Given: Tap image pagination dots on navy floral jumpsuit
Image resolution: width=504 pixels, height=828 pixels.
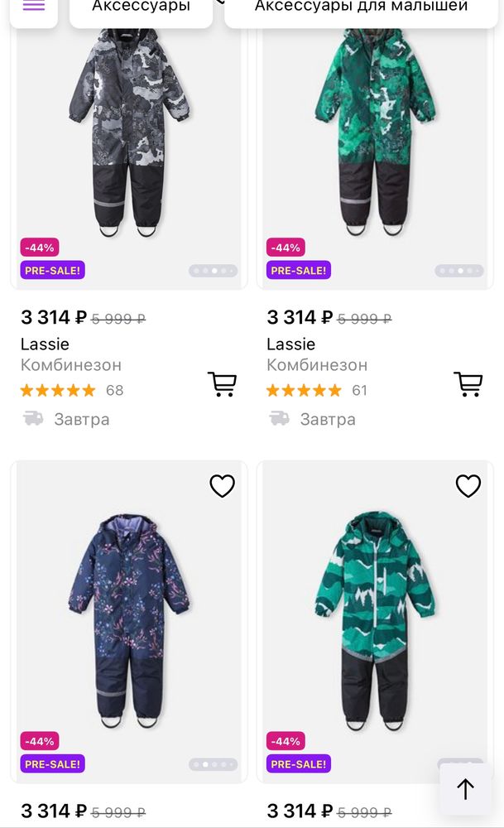Looking at the screenshot, I should pos(214,764).
